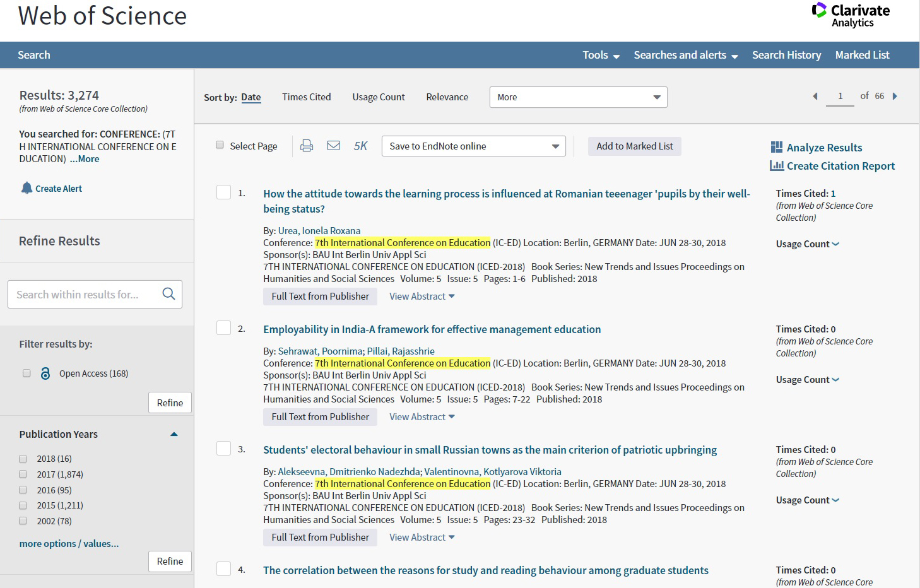
Task: Open the Search tab in the navigation bar
Action: coord(34,55)
